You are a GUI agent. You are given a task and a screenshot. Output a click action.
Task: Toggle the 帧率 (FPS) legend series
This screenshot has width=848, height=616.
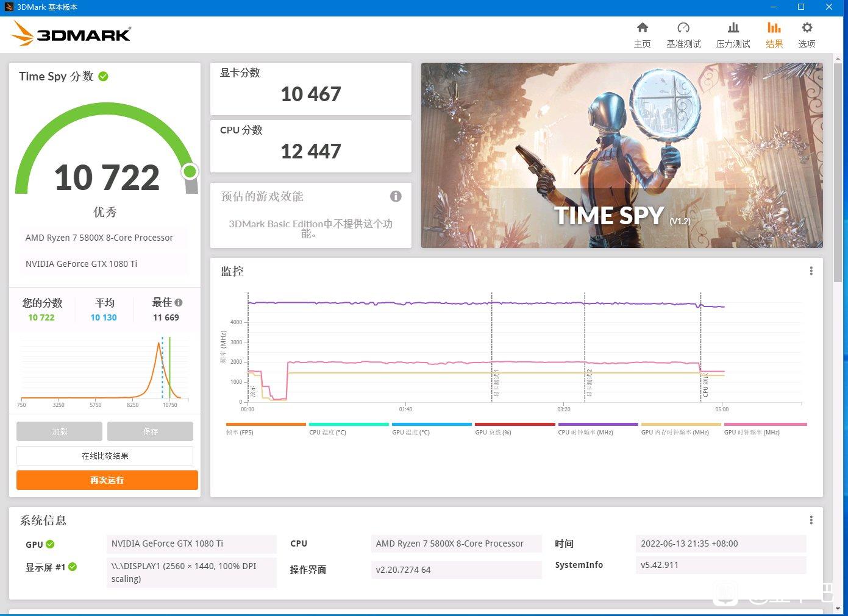tap(266, 428)
